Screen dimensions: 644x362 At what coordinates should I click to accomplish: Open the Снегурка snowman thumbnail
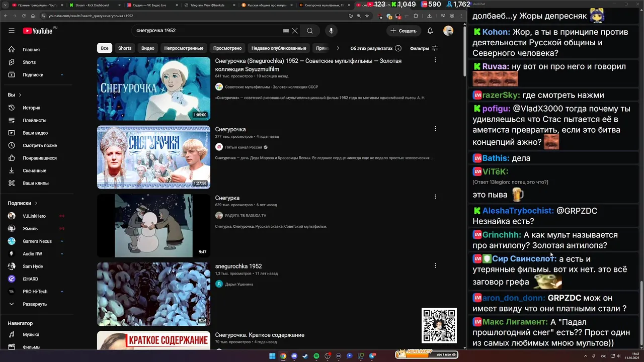[x=153, y=226]
